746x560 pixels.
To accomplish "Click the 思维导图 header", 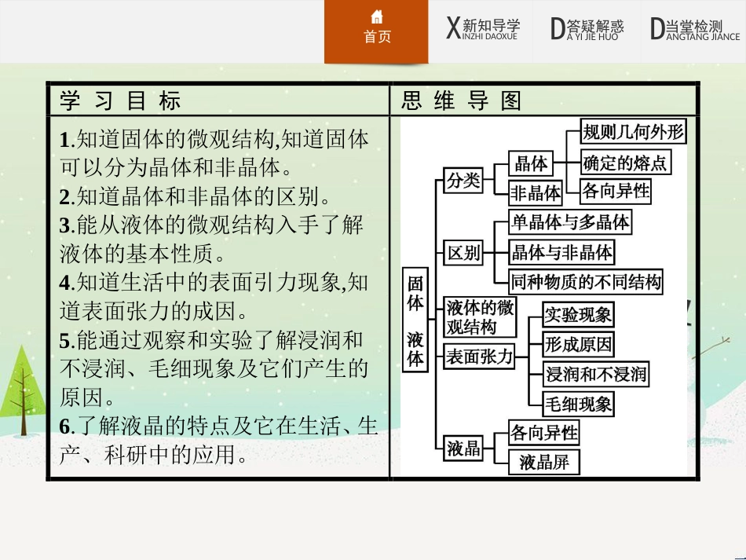I will click(462, 101).
